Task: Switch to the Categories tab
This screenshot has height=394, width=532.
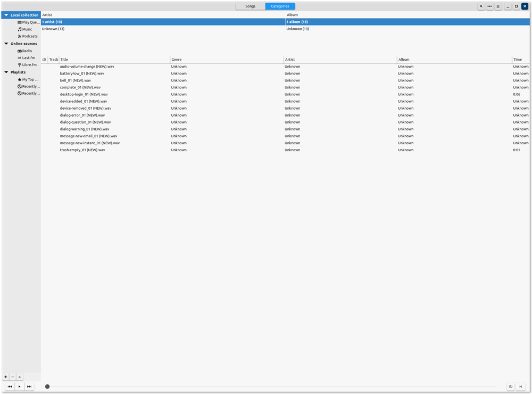Action: pyautogui.click(x=280, y=6)
